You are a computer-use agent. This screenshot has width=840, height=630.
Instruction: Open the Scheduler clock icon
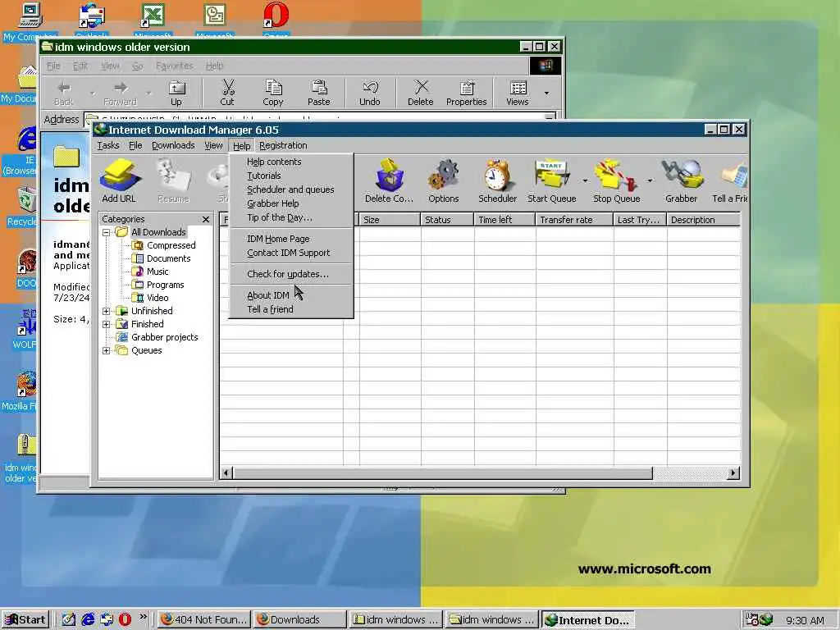click(498, 181)
